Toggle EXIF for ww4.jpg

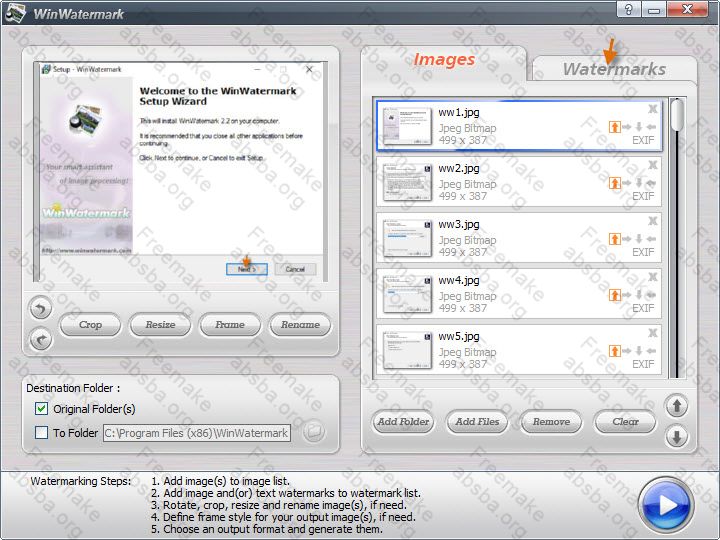pyautogui.click(x=643, y=308)
